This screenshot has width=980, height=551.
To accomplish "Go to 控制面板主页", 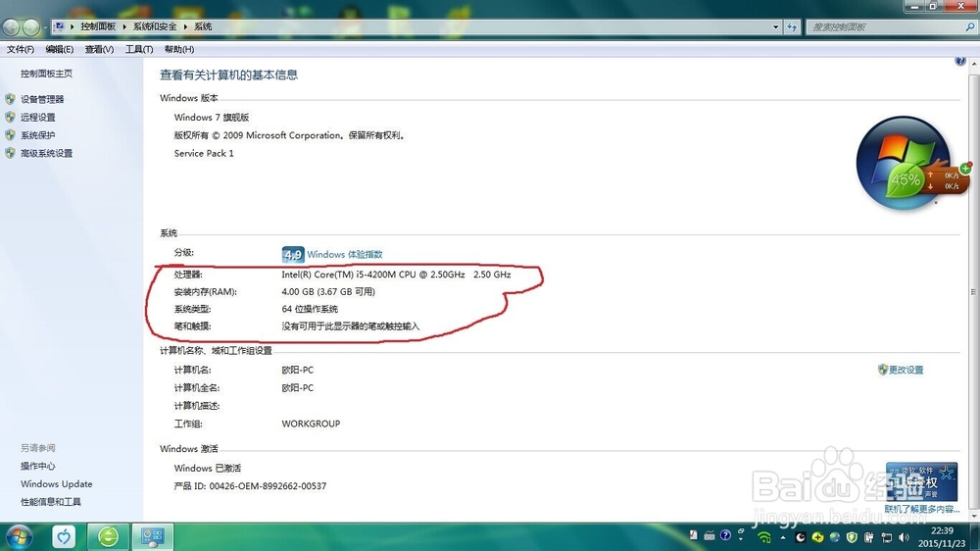I will (x=46, y=74).
